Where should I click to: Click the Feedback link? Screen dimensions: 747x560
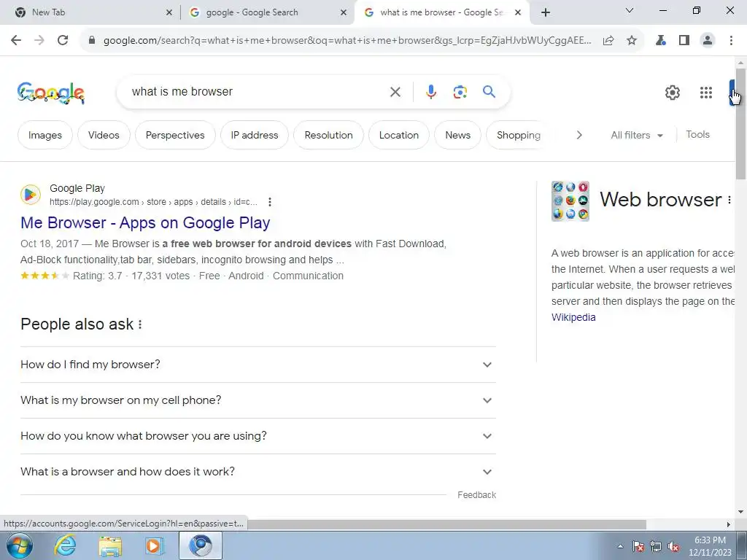[x=476, y=495]
